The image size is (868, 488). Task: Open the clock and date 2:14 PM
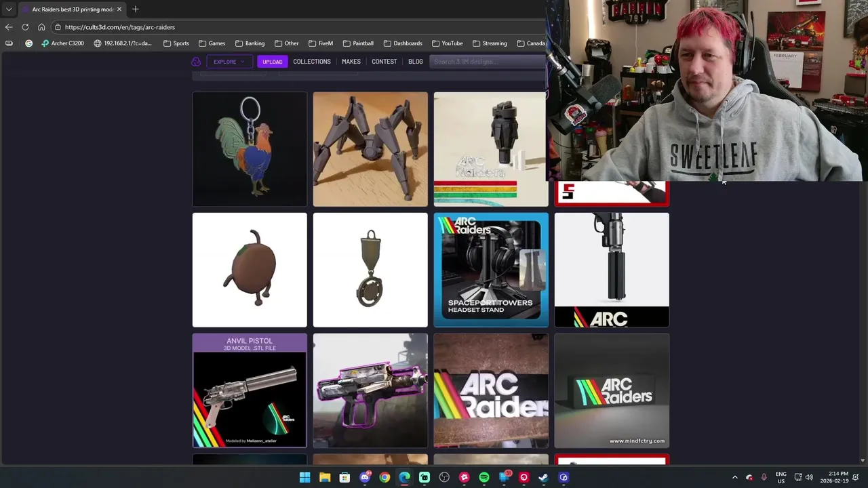[834, 477]
